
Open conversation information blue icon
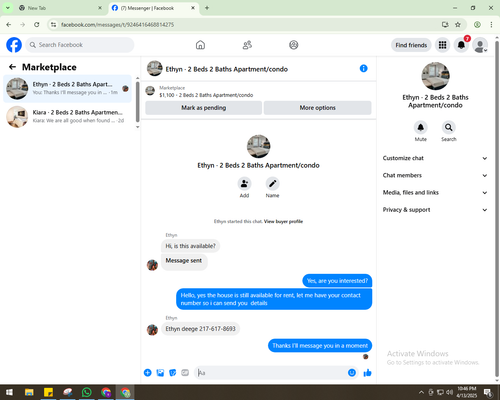click(x=363, y=68)
